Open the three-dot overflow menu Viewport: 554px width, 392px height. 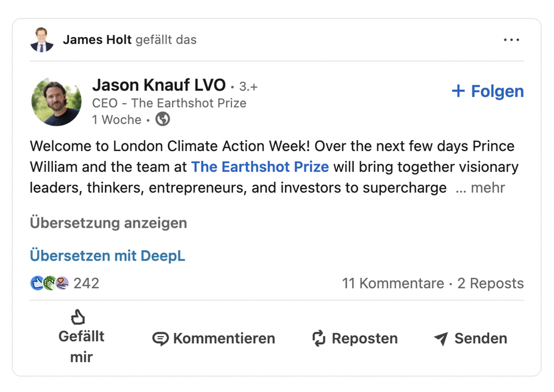click(511, 39)
